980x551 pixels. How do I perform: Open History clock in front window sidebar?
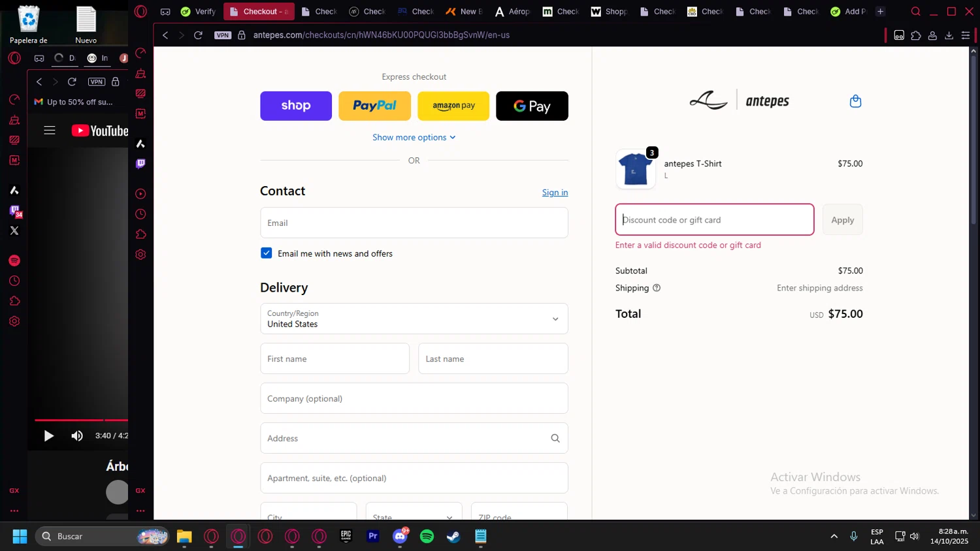pyautogui.click(x=140, y=214)
